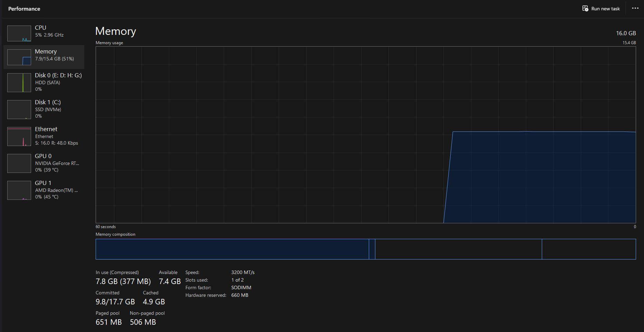
Task: Click the Run new task text
Action: pyautogui.click(x=605, y=9)
